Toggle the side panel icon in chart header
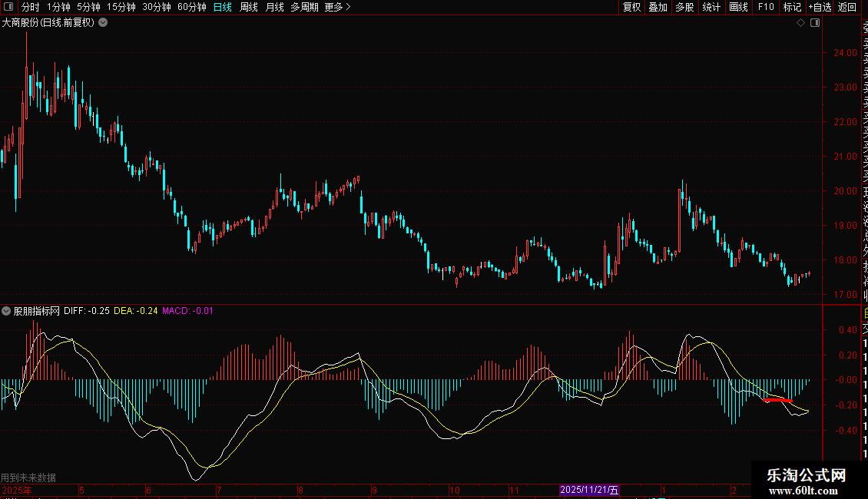The image size is (868, 499). (x=815, y=23)
